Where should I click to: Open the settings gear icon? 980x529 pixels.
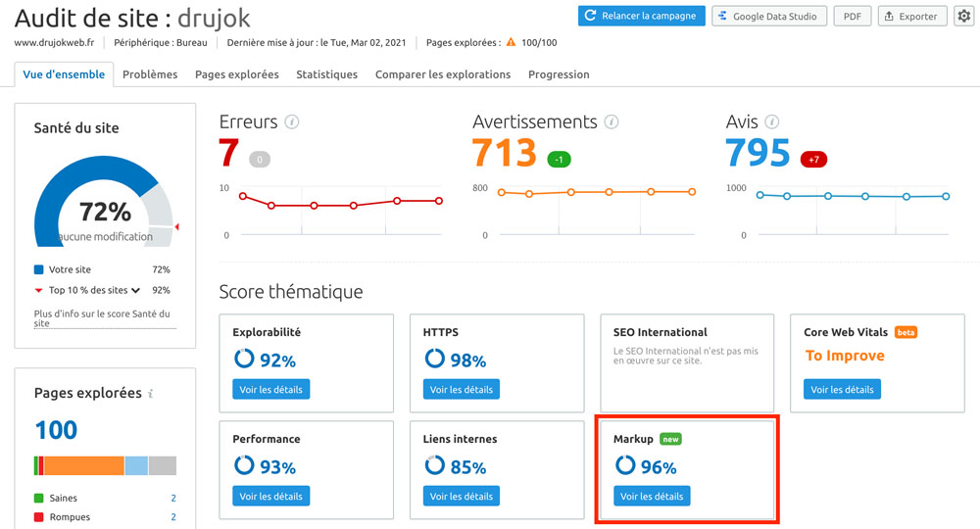point(963,17)
